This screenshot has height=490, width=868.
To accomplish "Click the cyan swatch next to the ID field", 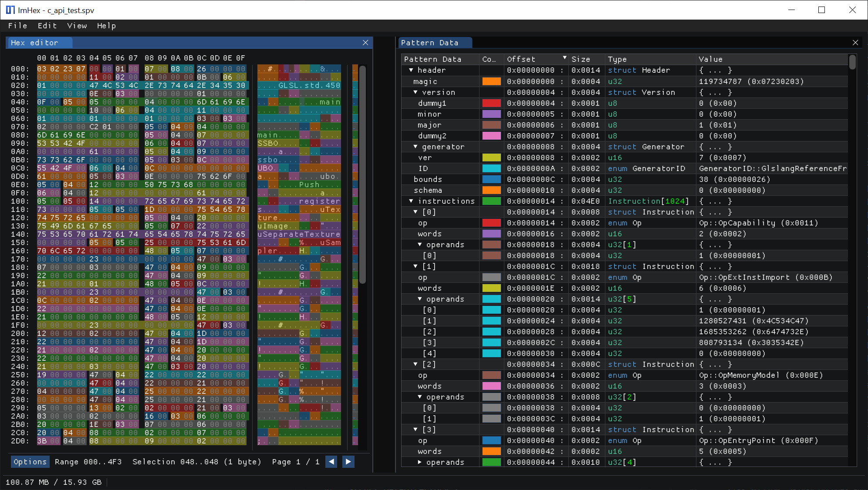I will click(491, 168).
